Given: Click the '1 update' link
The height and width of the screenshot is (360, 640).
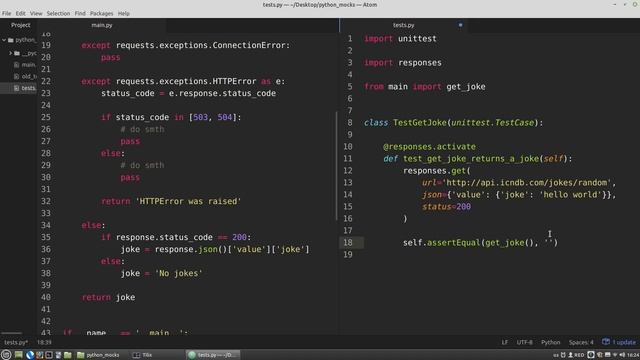Looking at the screenshot, I should click(x=624, y=342).
